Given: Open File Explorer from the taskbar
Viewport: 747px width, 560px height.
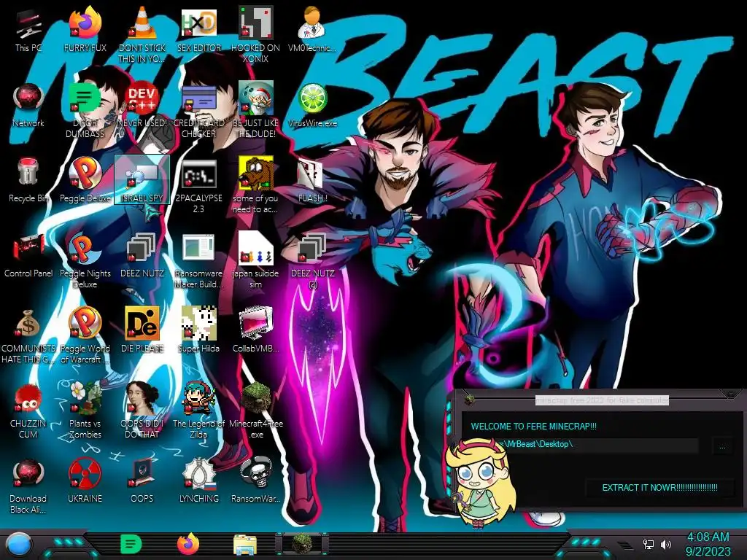Looking at the screenshot, I should point(245,544).
